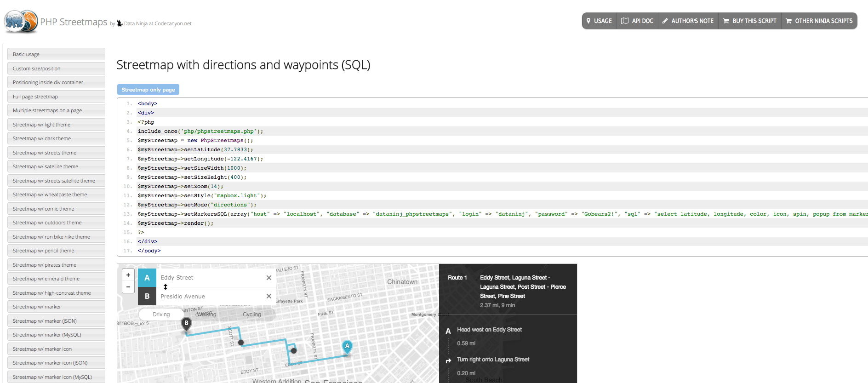Select Walking travel mode
868x383 pixels.
pos(206,314)
